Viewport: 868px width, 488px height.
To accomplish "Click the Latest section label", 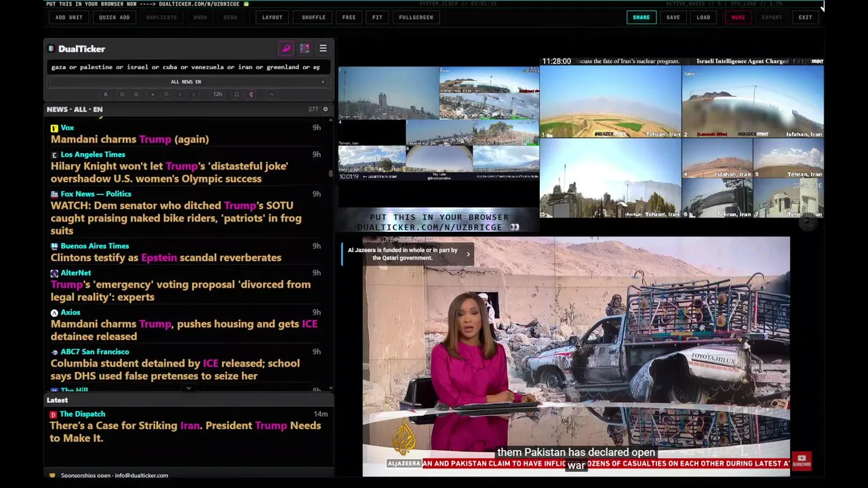I will click(x=57, y=400).
